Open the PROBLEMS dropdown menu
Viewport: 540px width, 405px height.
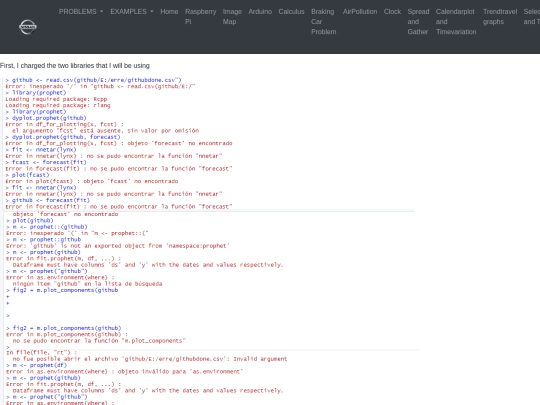tap(81, 12)
